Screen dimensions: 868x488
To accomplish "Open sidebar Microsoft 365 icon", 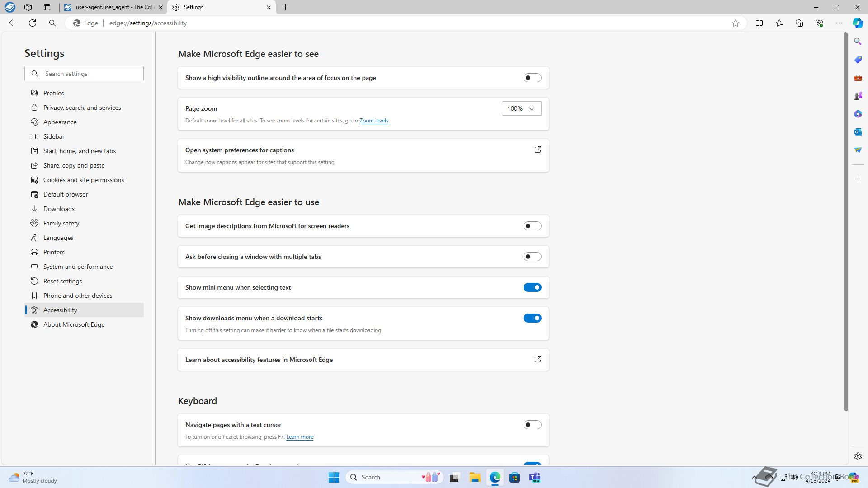I will pos(858,114).
